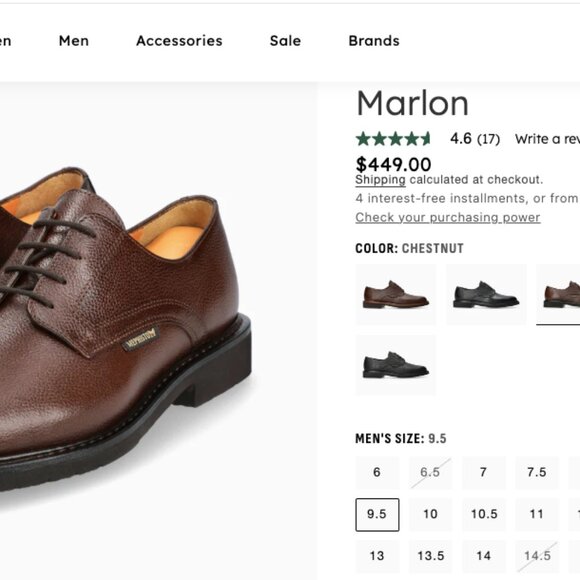Click the green star rating icons
This screenshot has height=580, width=580.
click(393, 139)
